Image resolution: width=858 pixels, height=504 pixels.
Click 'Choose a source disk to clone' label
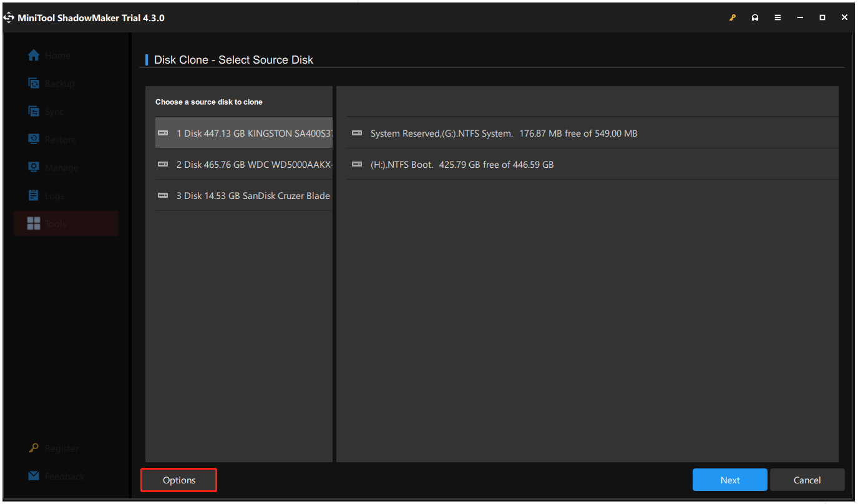[209, 102]
